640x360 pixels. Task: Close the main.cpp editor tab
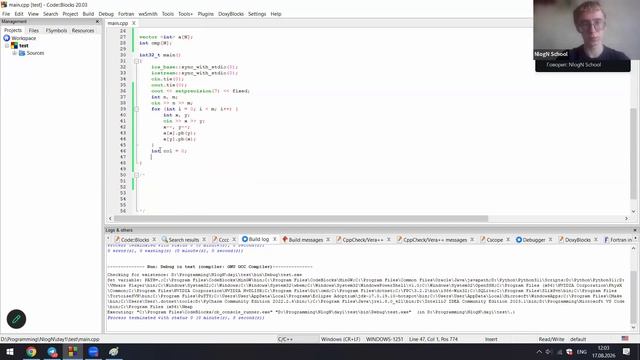click(x=133, y=23)
